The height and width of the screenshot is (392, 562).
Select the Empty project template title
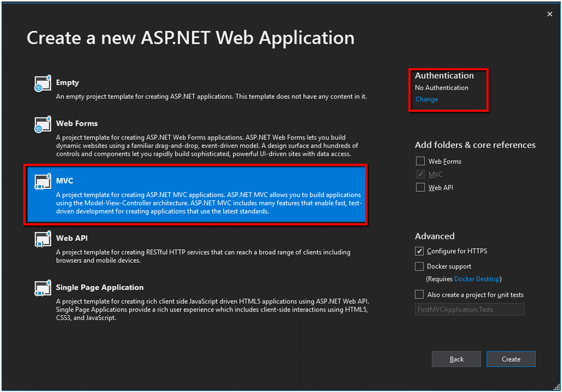(x=67, y=82)
